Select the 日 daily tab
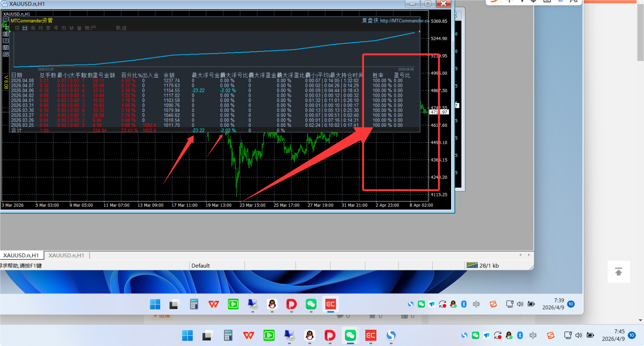The image size is (644, 346). pyautogui.click(x=25, y=28)
